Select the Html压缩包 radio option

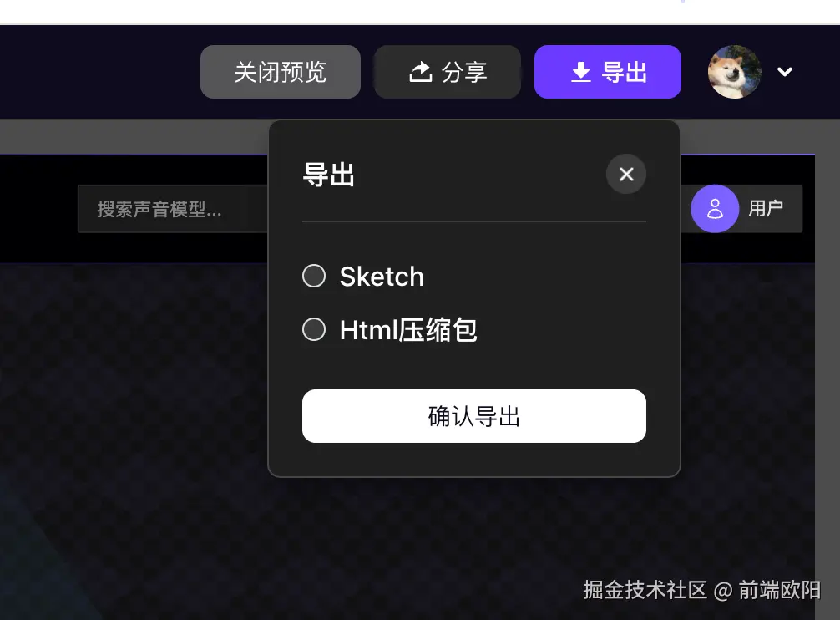coord(314,329)
